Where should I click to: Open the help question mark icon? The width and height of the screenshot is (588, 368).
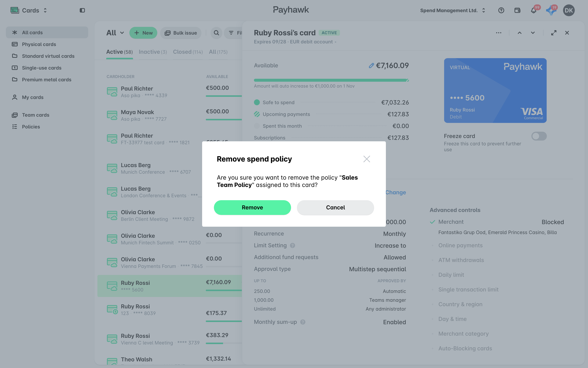[501, 10]
